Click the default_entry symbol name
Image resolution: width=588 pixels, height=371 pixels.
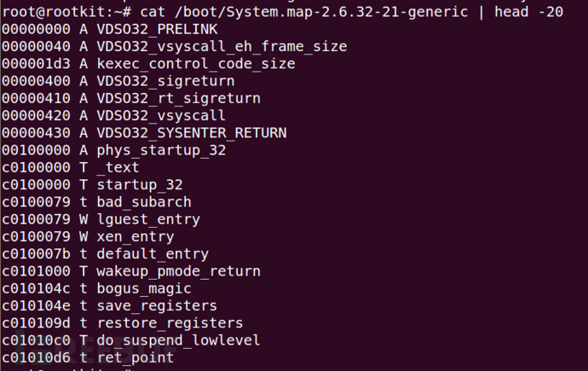(153, 254)
